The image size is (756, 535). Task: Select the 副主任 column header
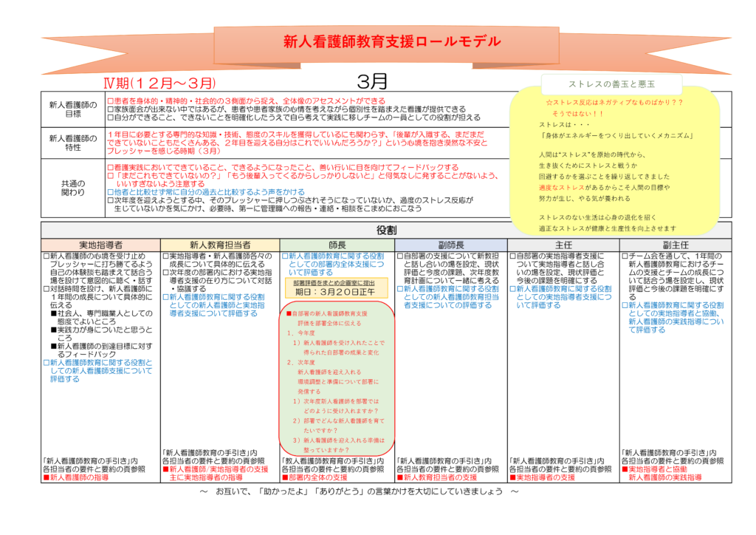pyautogui.click(x=676, y=245)
